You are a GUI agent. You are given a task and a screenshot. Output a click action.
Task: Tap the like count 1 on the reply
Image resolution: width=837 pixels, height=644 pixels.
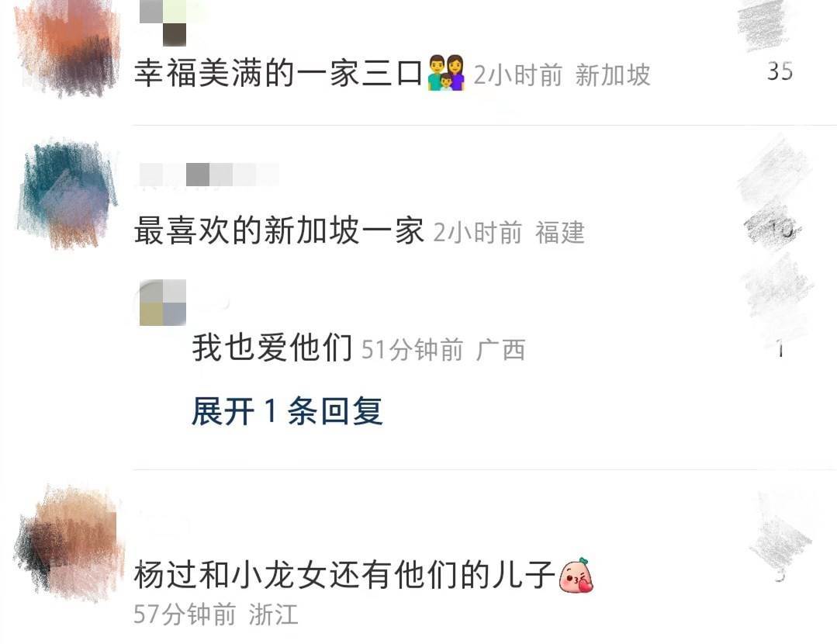click(x=780, y=350)
